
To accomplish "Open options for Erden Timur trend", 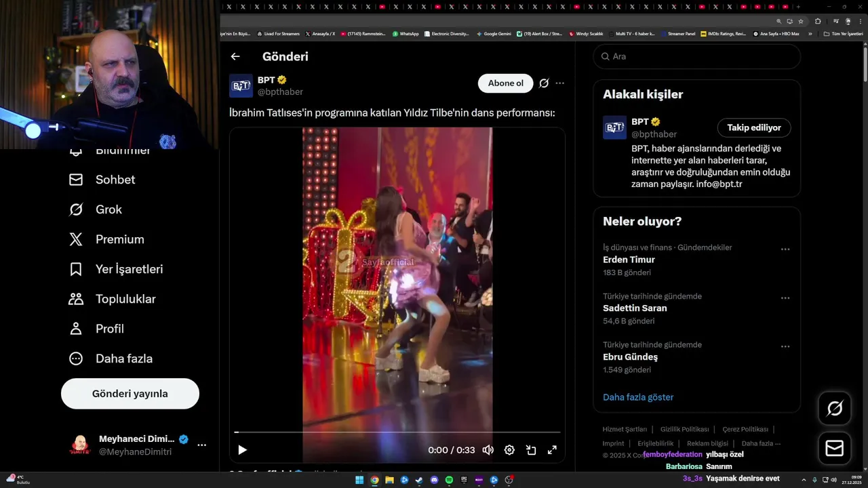I will coord(785,249).
